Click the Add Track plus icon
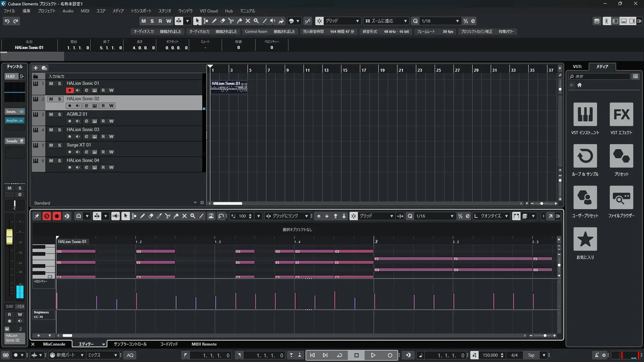644x362 pixels. point(36,68)
